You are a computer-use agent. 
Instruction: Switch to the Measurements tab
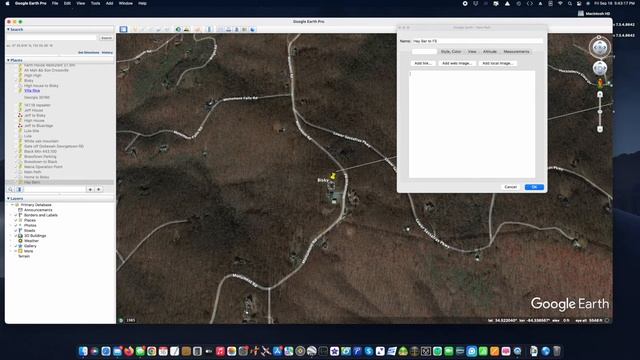pyautogui.click(x=516, y=52)
